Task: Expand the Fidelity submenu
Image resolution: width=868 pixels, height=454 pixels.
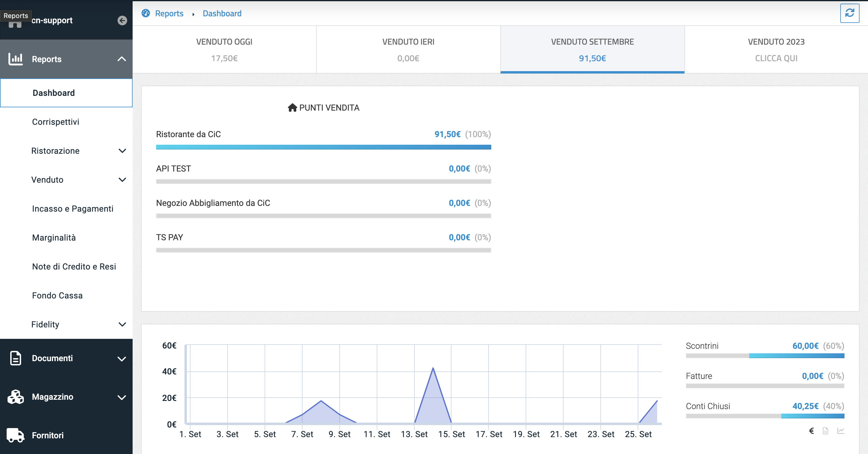Action: tap(122, 324)
